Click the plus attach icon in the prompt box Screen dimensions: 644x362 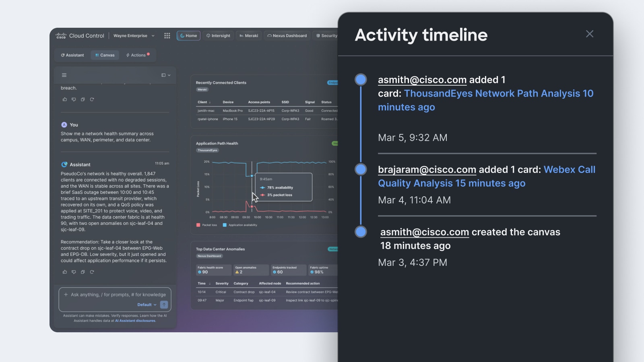coord(66,294)
